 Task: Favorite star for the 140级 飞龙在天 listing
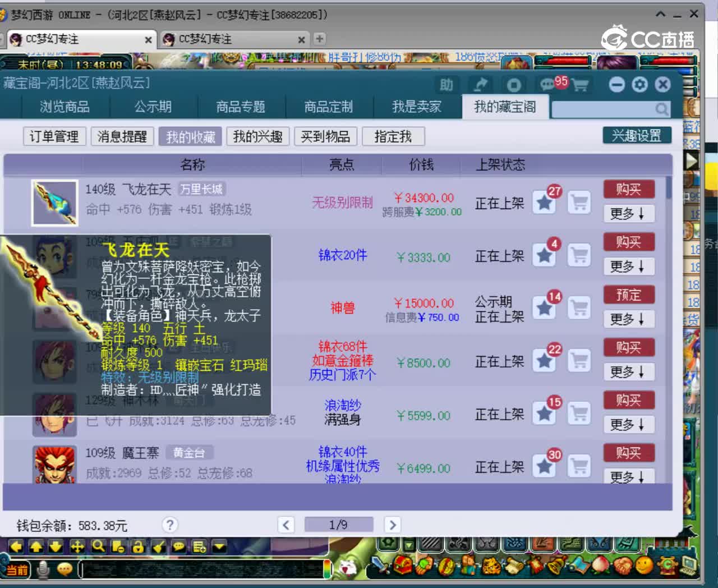point(544,202)
